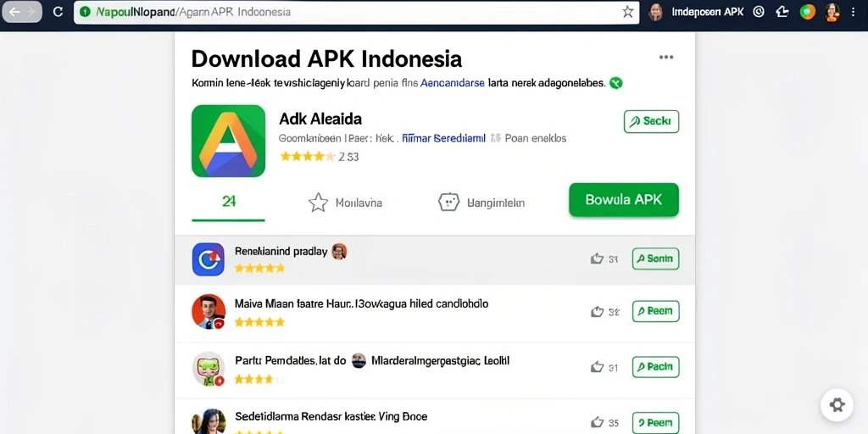Open the user avatar at far right of toolbar

pos(832,12)
